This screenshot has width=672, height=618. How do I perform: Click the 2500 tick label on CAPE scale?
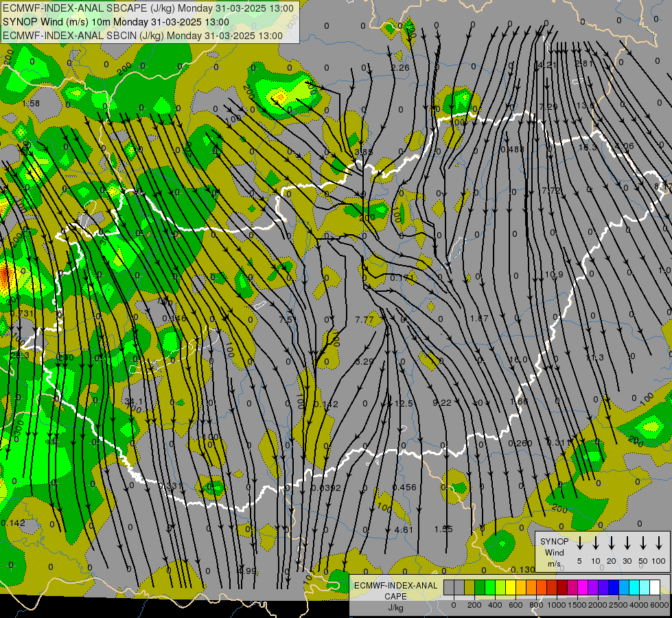tap(618, 605)
